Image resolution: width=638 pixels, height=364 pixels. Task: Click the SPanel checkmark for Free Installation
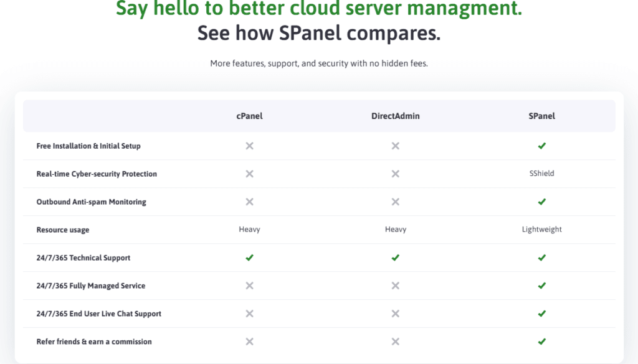(x=541, y=146)
